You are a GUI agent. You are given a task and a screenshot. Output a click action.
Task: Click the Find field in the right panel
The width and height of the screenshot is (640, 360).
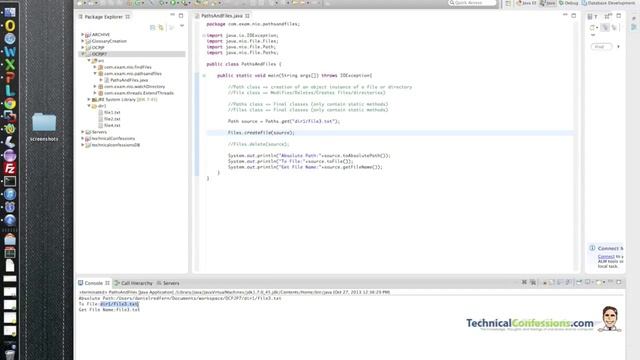pos(602,47)
